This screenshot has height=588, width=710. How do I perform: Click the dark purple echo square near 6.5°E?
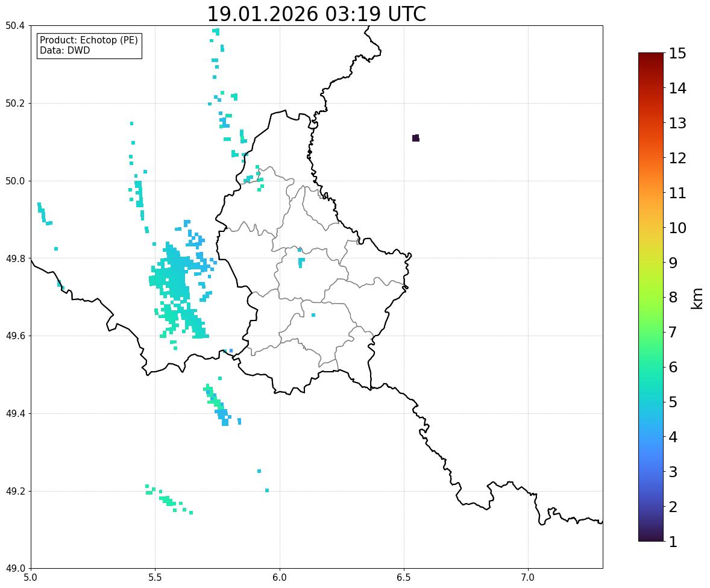[416, 138]
